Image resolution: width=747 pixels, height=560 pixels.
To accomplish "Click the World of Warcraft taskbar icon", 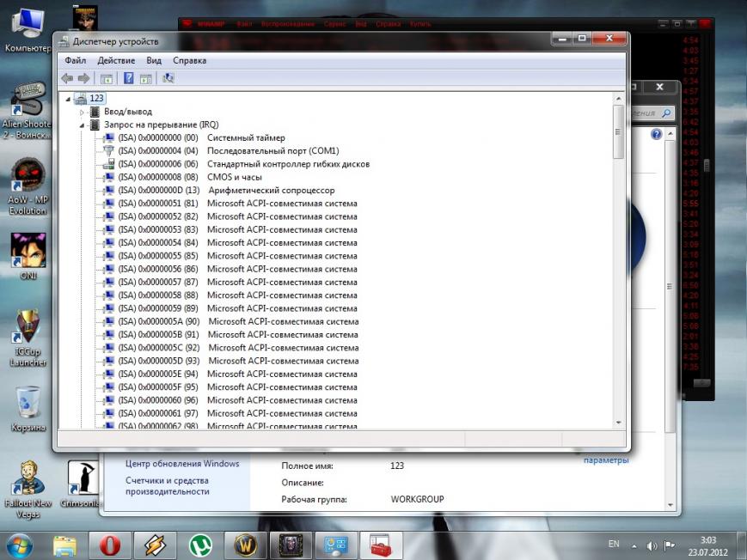I will (x=244, y=545).
